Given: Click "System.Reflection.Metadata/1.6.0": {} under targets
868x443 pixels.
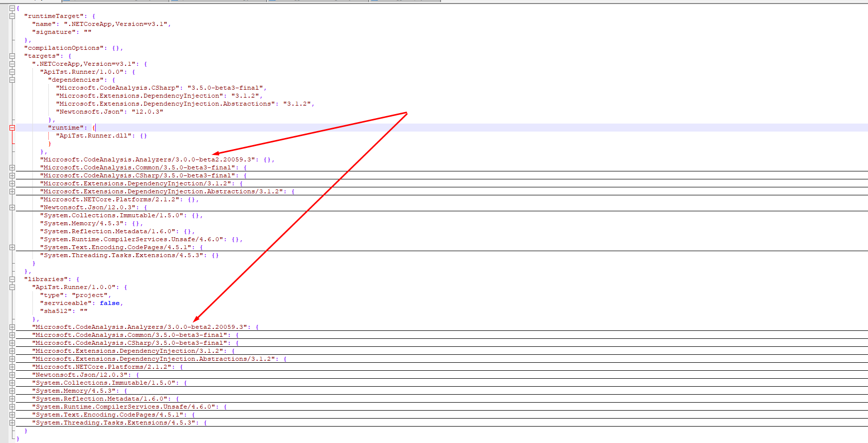Looking at the screenshot, I should 118,231.
